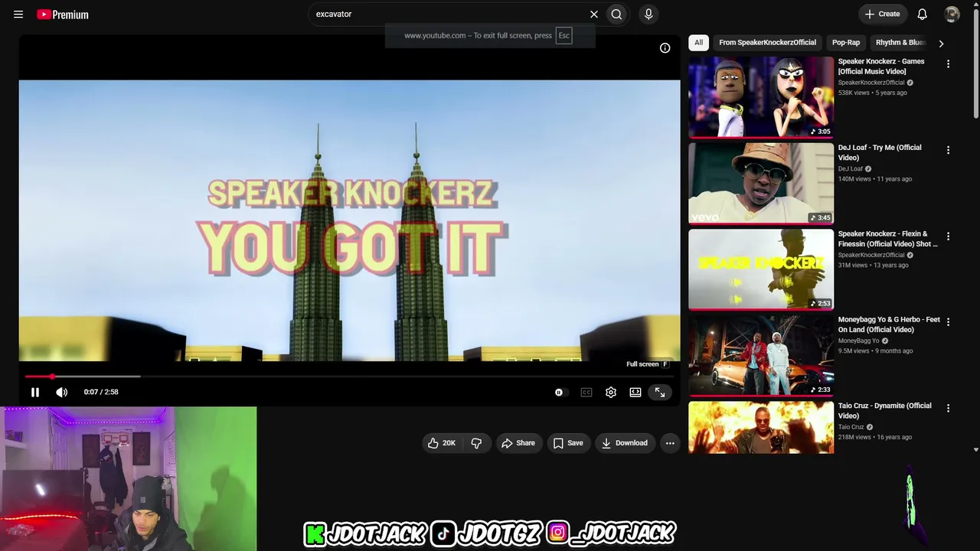Pause the video

[x=34, y=392]
